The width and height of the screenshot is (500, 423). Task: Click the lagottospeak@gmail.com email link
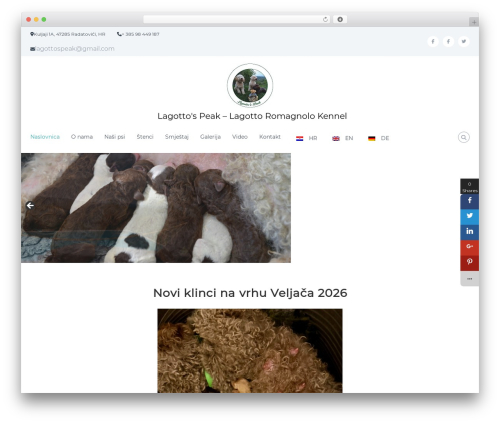coord(75,49)
